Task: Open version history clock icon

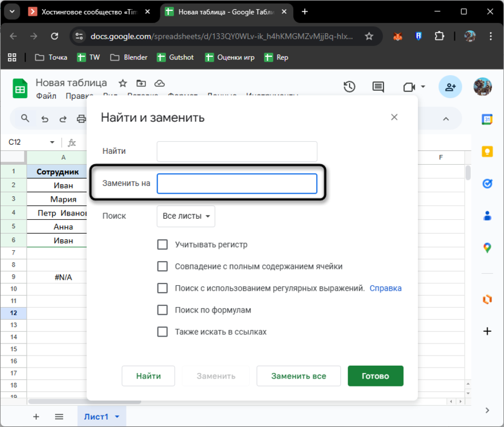Action: pyautogui.click(x=349, y=87)
